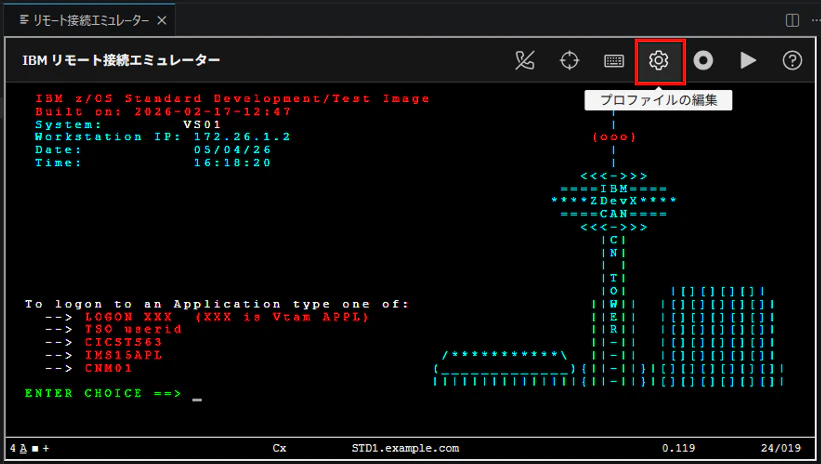Open profile edit gear icon
Screen dimensions: 821x464
(659, 61)
